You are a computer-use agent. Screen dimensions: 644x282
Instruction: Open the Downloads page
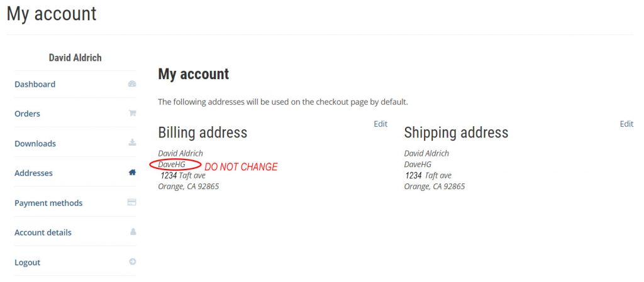click(35, 144)
